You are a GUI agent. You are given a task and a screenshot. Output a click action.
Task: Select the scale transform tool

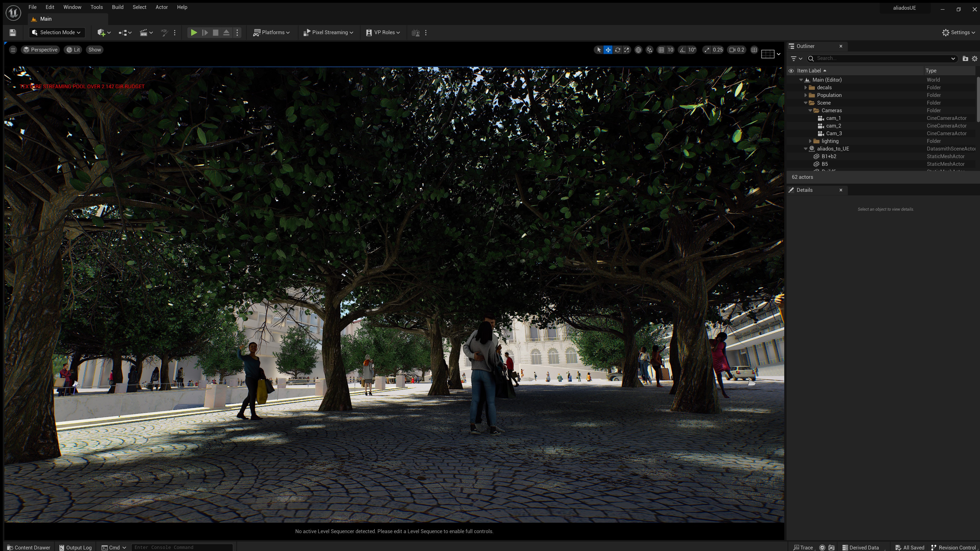pyautogui.click(x=627, y=50)
